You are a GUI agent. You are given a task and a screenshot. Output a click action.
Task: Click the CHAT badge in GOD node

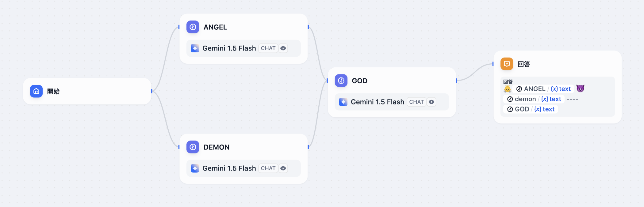[x=416, y=102]
